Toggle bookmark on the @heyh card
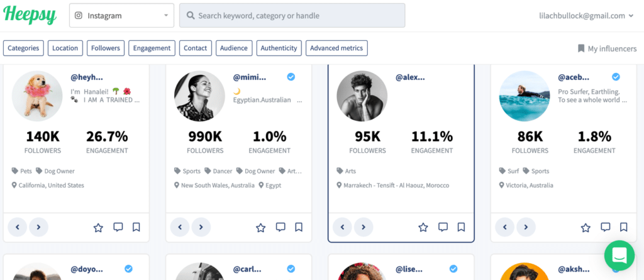The height and width of the screenshot is (280, 644). (136, 227)
